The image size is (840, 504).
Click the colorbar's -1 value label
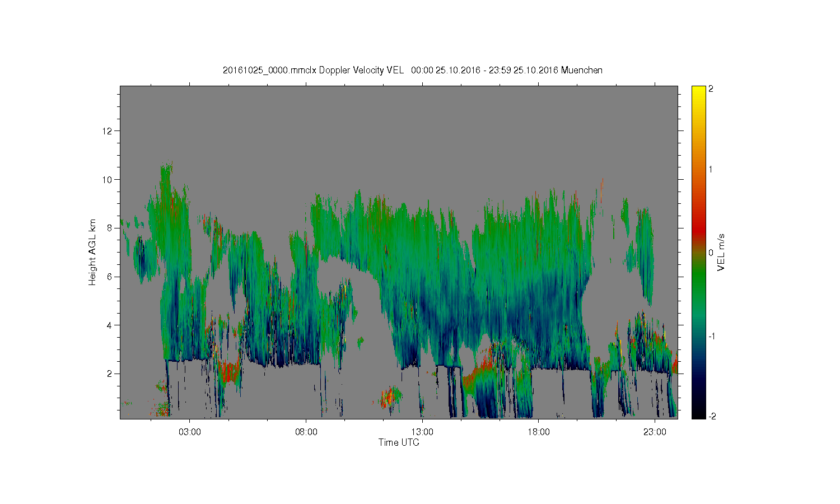(711, 336)
